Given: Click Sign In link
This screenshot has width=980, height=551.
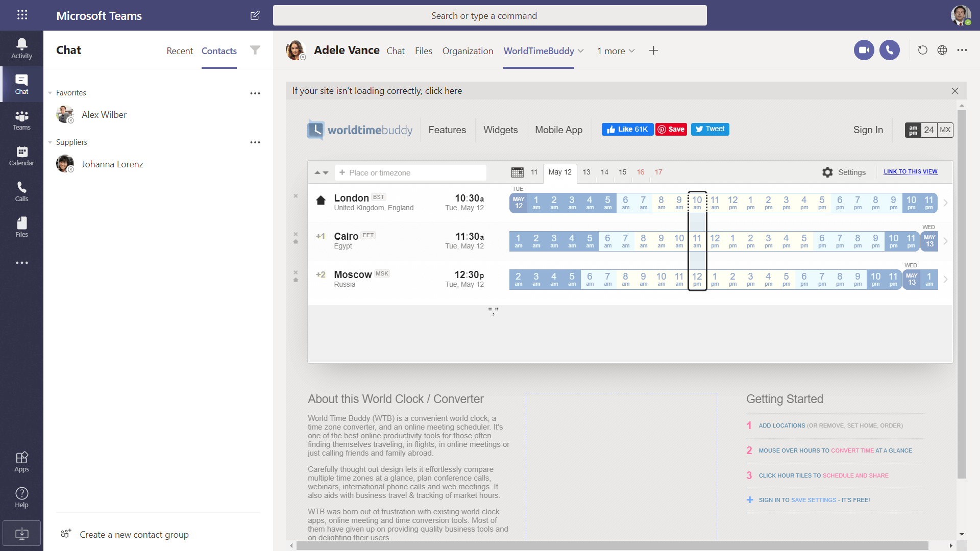Looking at the screenshot, I should tap(868, 130).
